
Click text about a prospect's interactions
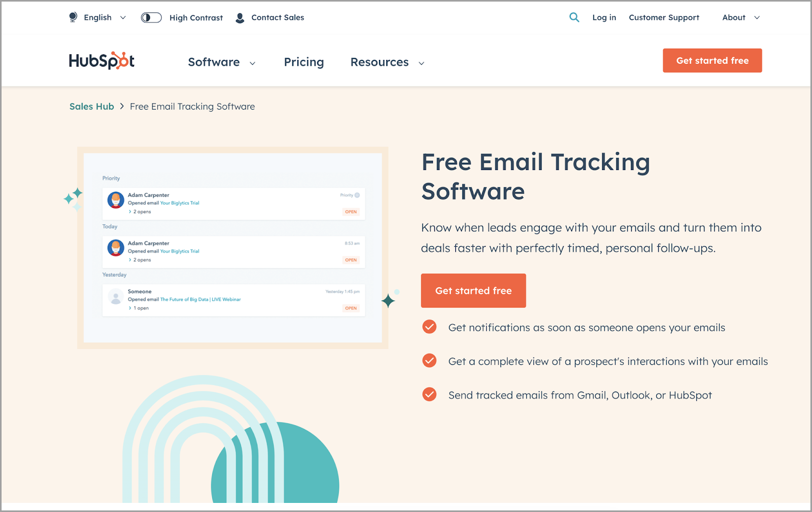(x=608, y=361)
